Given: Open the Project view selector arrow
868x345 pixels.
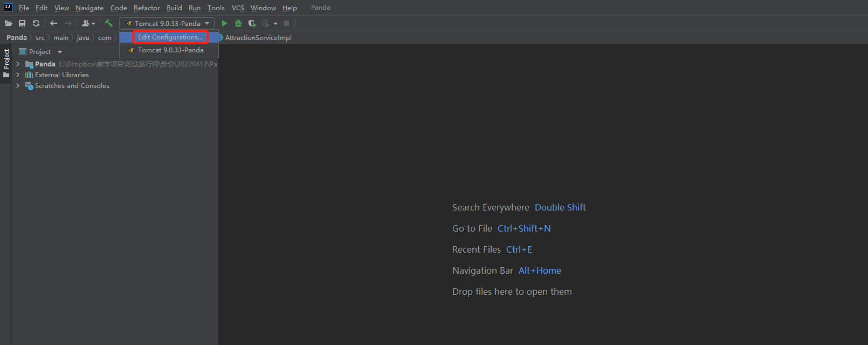Looking at the screenshot, I should pyautogui.click(x=60, y=52).
